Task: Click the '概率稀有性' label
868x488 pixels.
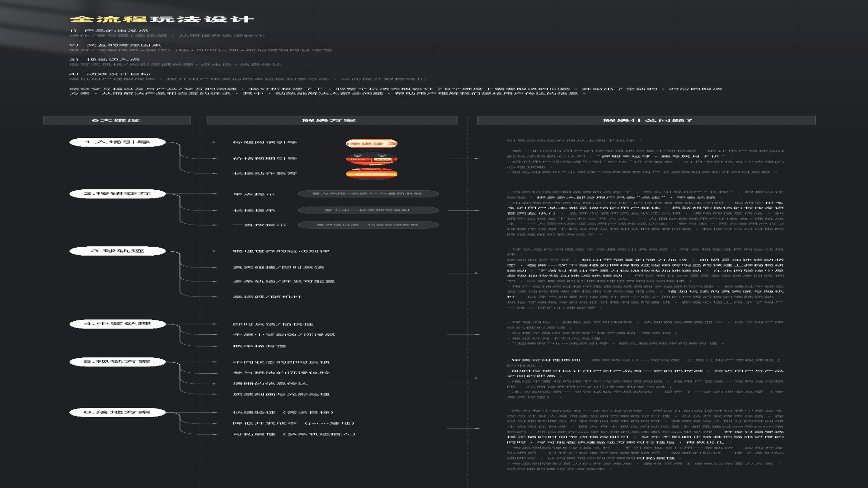Action: (259, 346)
